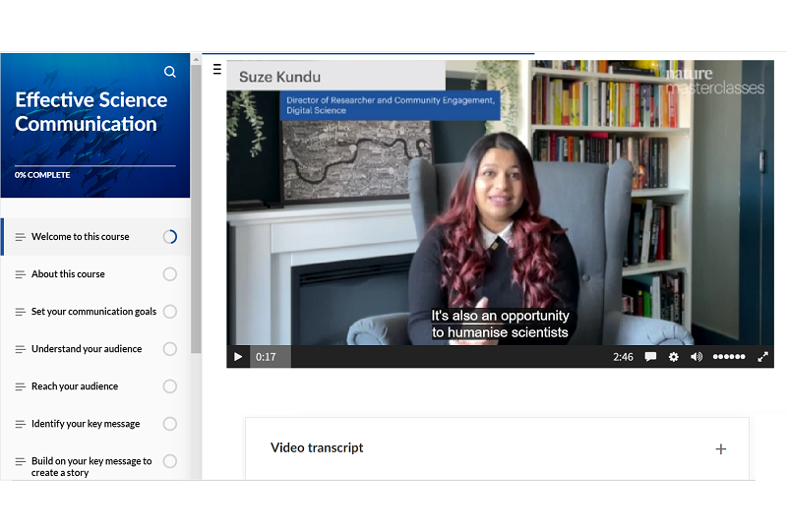Open the course search magnifier icon
The width and height of the screenshot is (787, 532).
click(170, 72)
